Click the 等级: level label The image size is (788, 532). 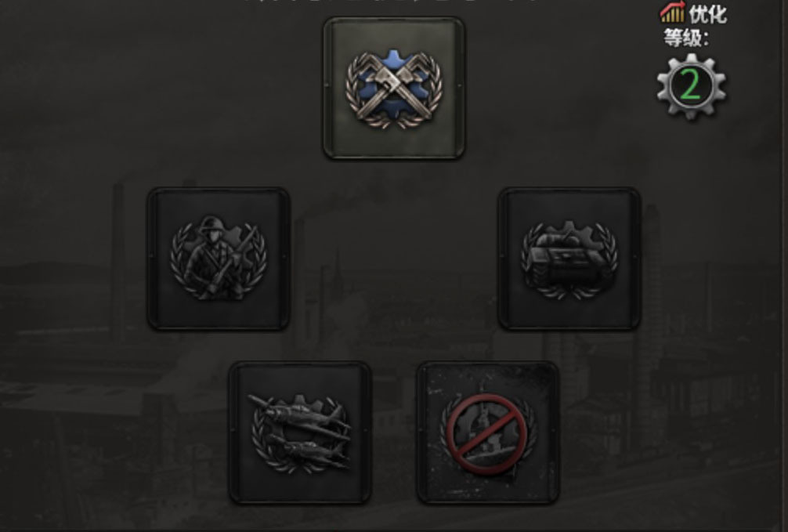(x=686, y=38)
